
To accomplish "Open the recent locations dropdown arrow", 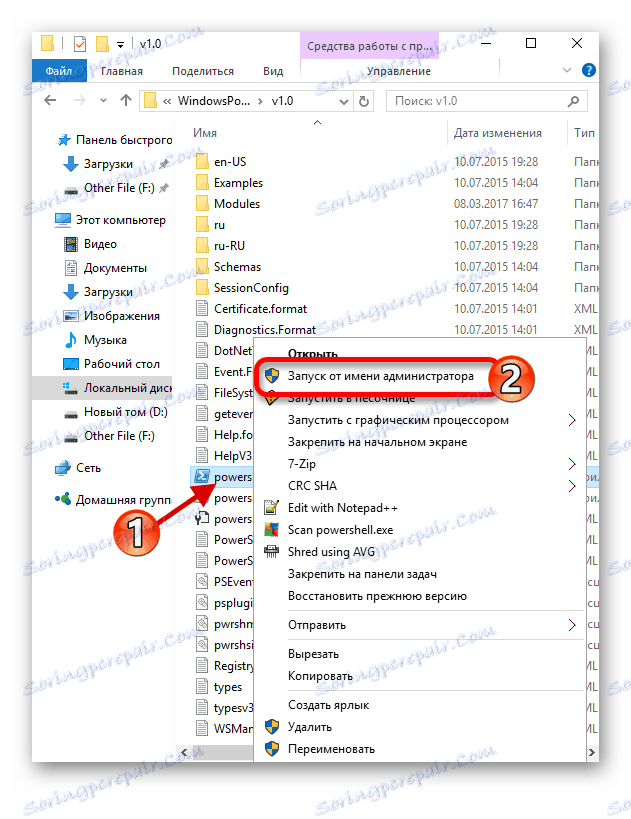I will [103, 100].
